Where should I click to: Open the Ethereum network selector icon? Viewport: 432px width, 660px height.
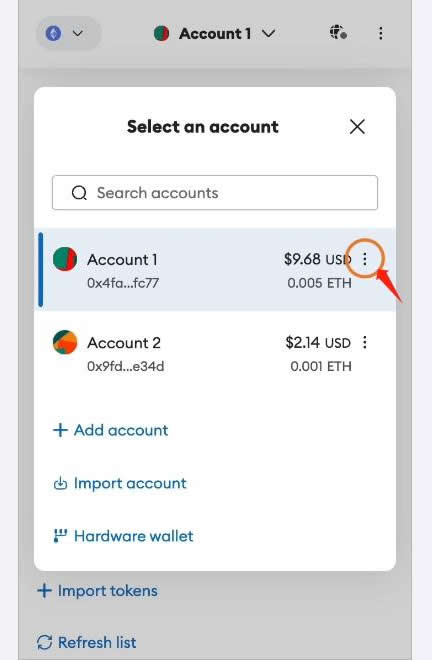(x=53, y=33)
